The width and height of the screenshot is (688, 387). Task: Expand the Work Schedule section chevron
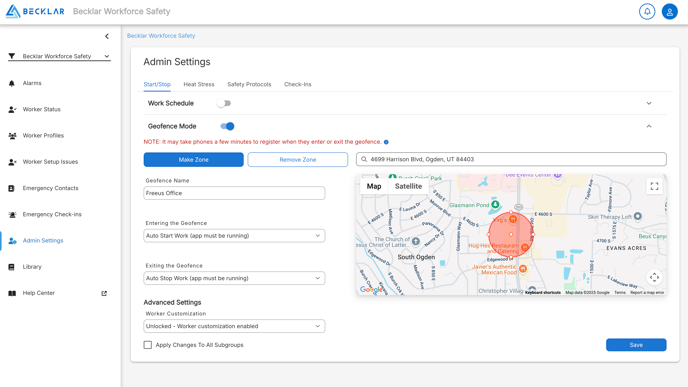point(649,104)
